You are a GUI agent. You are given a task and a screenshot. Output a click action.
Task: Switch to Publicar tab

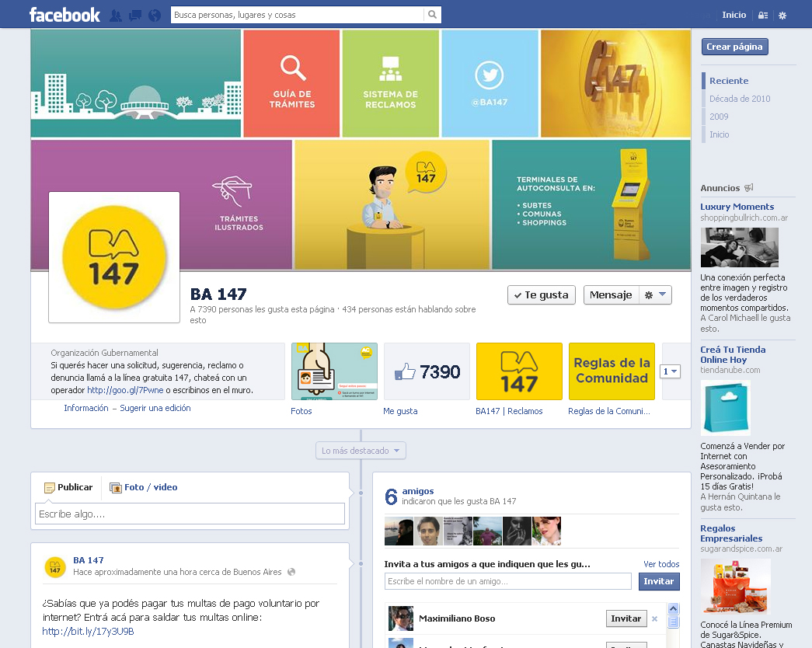tap(68, 487)
